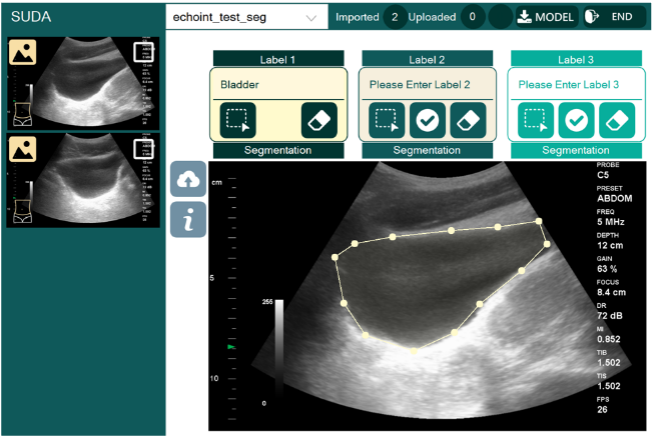The width and height of the screenshot is (653, 436).
Task: Click the second thumbnail's picture icon
Action: [x=22, y=149]
